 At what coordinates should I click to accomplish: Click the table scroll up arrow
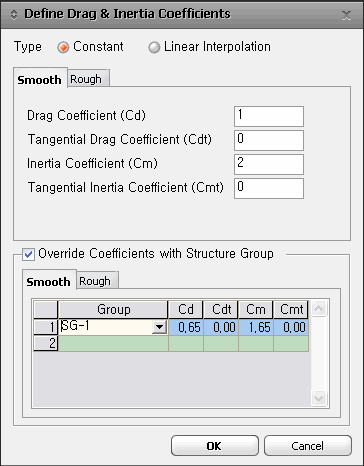pyautogui.click(x=319, y=309)
